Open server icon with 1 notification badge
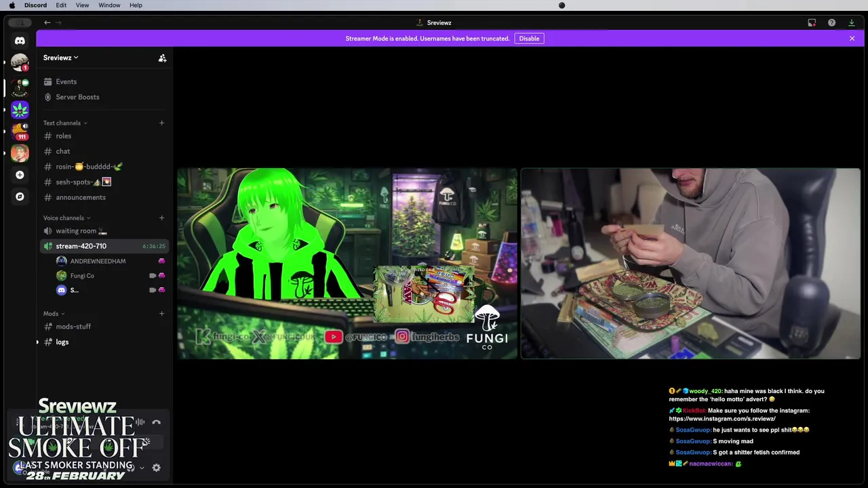This screenshot has width=868, height=488. [x=20, y=63]
